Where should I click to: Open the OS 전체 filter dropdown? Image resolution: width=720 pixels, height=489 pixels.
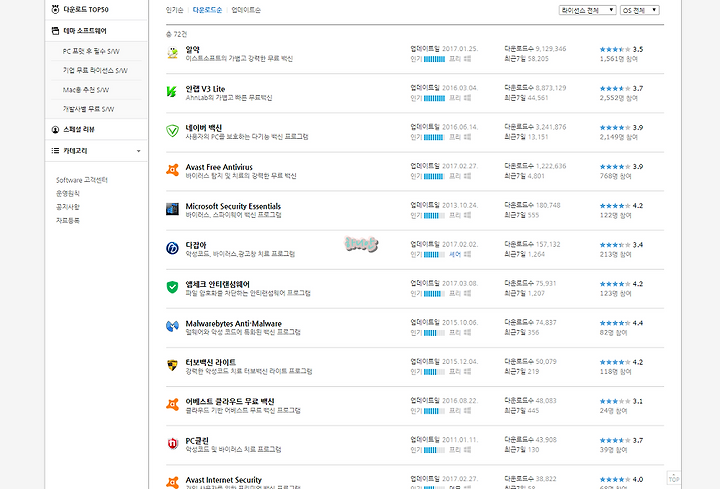pyautogui.click(x=640, y=10)
